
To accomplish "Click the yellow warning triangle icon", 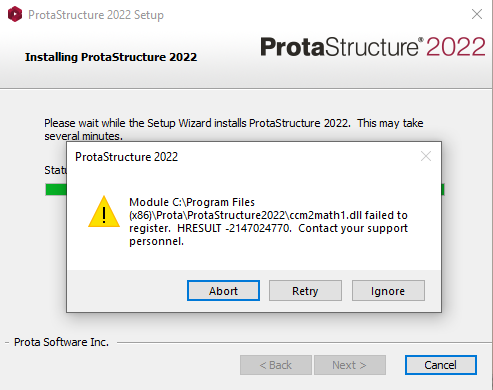I will point(104,212).
